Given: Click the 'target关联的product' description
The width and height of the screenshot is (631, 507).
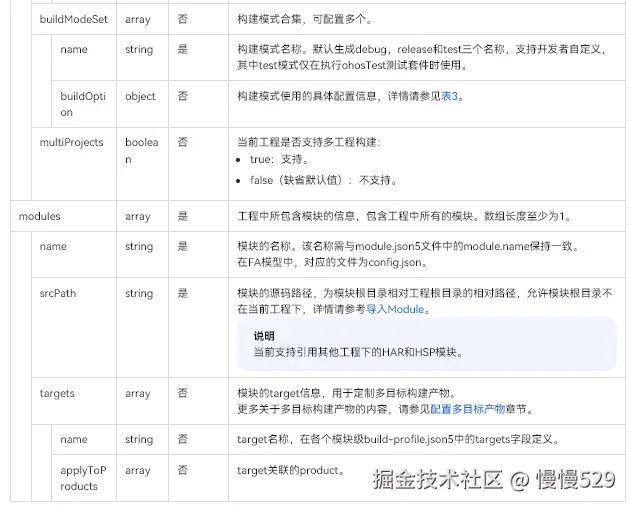Looking at the screenshot, I should click(x=291, y=470).
